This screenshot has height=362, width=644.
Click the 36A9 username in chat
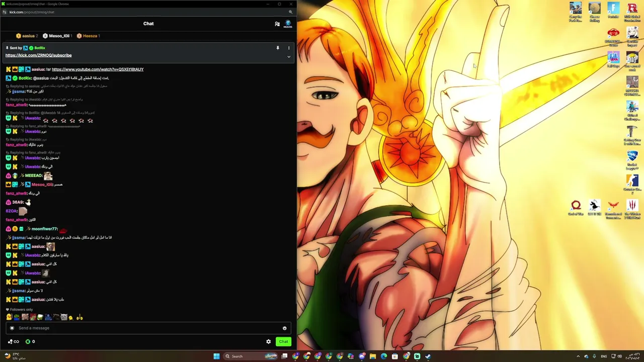pos(18,202)
